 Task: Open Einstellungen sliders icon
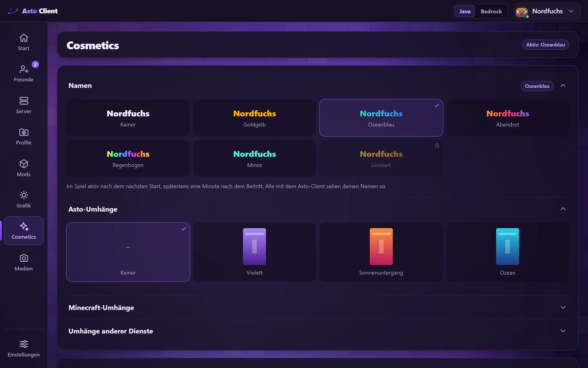(24, 344)
